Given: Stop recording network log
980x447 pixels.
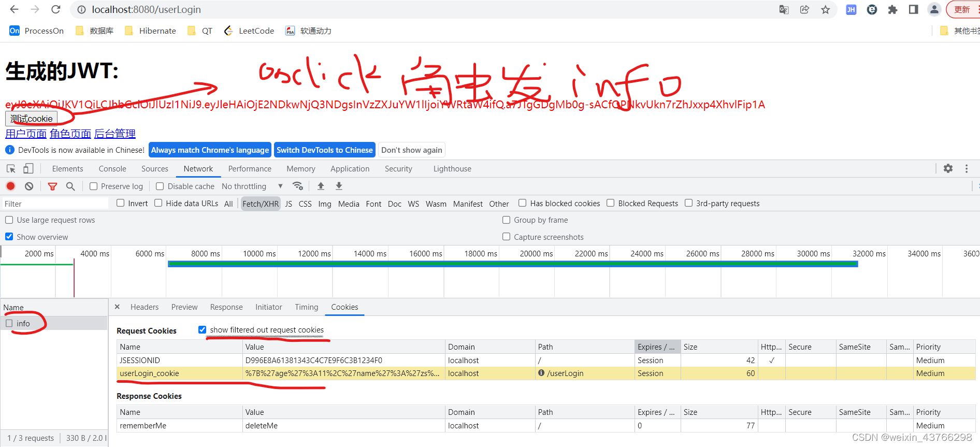Looking at the screenshot, I should coord(10,186).
